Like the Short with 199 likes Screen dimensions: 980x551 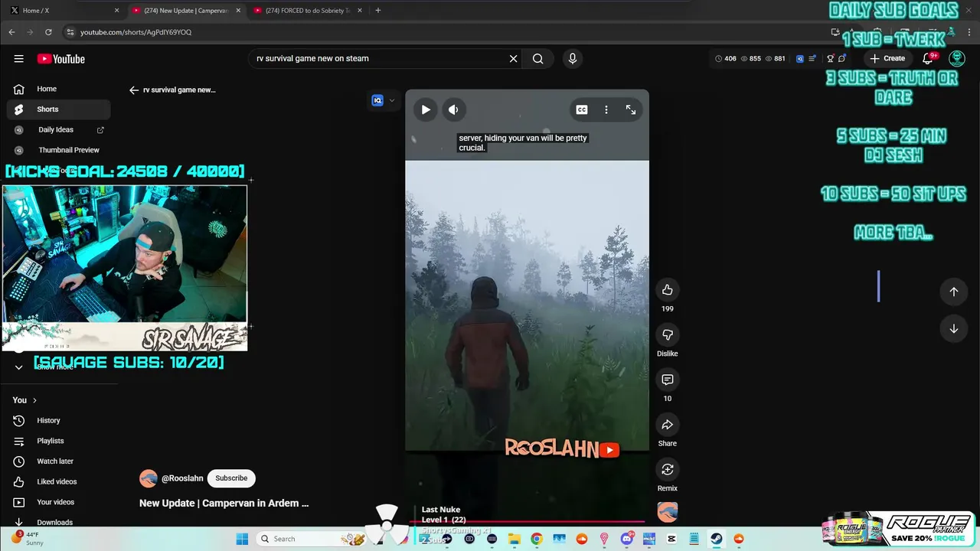click(x=668, y=289)
